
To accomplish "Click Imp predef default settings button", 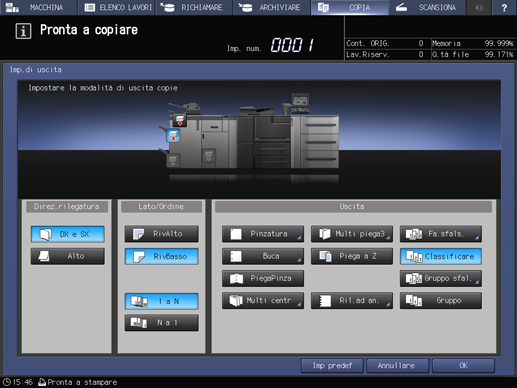I will [x=332, y=366].
